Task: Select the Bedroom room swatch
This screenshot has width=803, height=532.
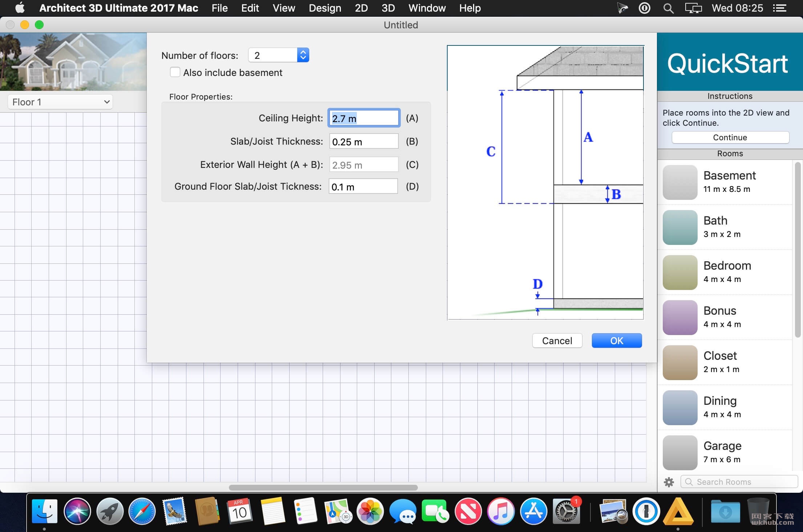Action: point(680,272)
